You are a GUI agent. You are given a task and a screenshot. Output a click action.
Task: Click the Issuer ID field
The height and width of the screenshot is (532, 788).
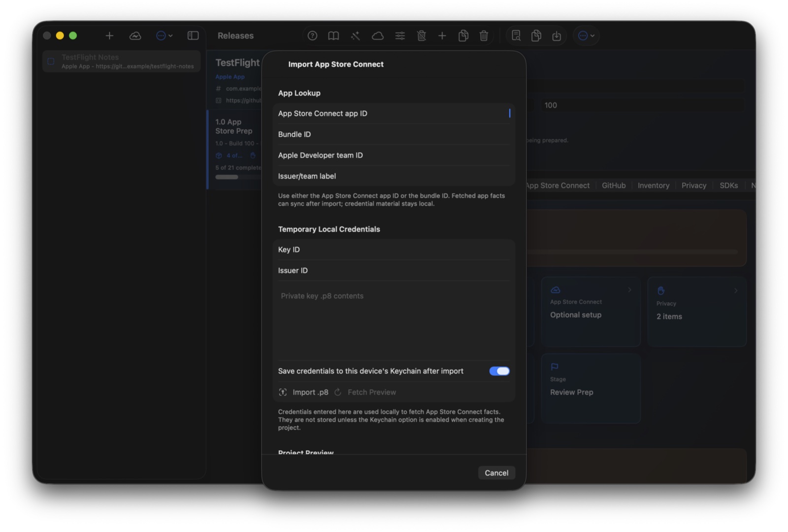(x=394, y=270)
